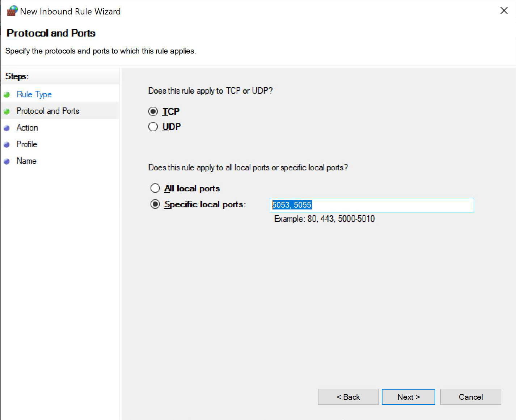Viewport: 516px width, 420px height.
Task: Click the 'New Inbound Rule Wizard' window title
Action: 70,12
